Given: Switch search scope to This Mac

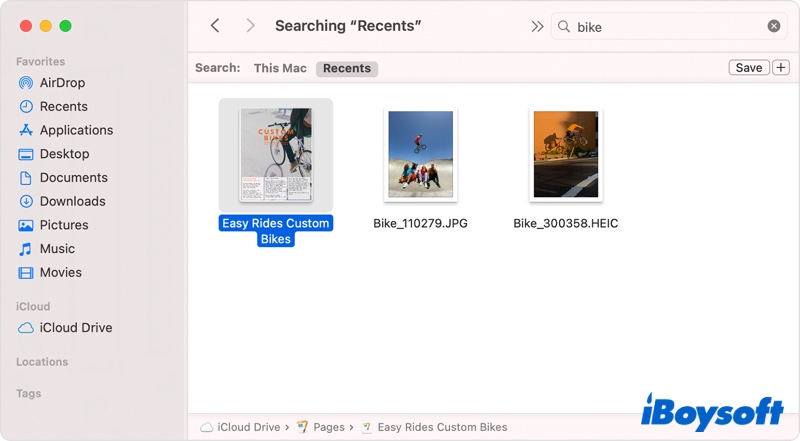Looking at the screenshot, I should tap(280, 68).
